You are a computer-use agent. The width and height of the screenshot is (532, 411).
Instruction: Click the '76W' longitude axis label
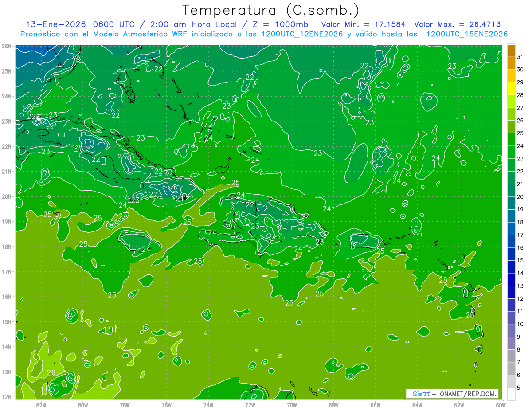pos(167,405)
